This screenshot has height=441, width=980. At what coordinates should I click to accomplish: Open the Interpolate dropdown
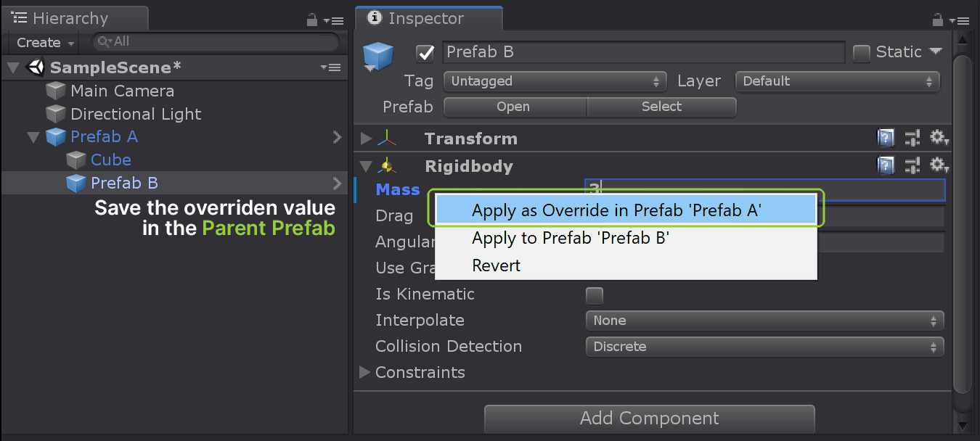[764, 321]
